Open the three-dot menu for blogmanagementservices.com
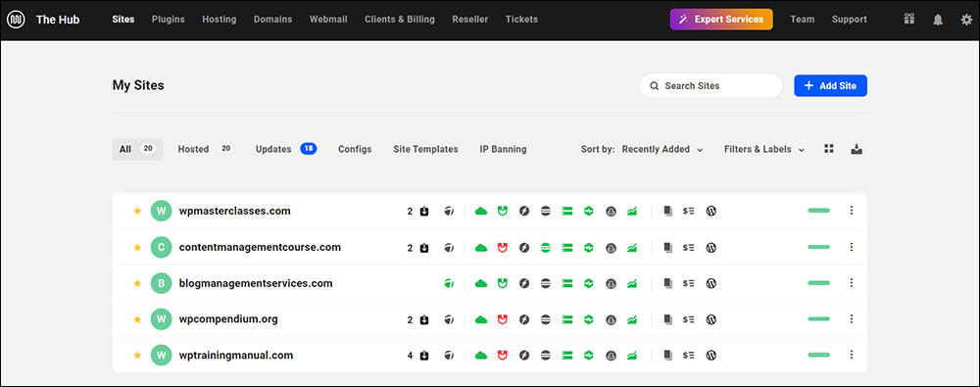This screenshot has height=387, width=980. click(x=852, y=282)
